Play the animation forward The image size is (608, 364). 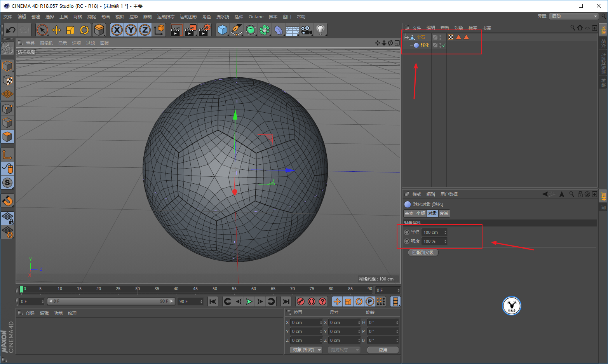[x=249, y=301]
